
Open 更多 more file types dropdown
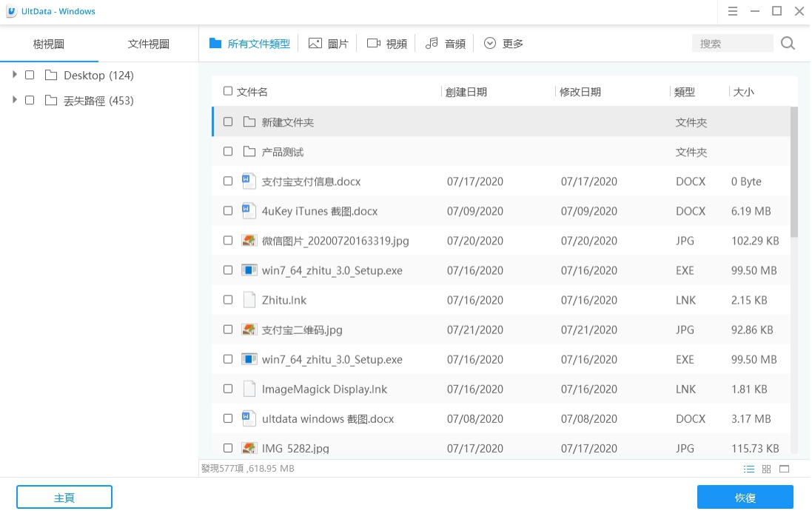click(x=503, y=44)
